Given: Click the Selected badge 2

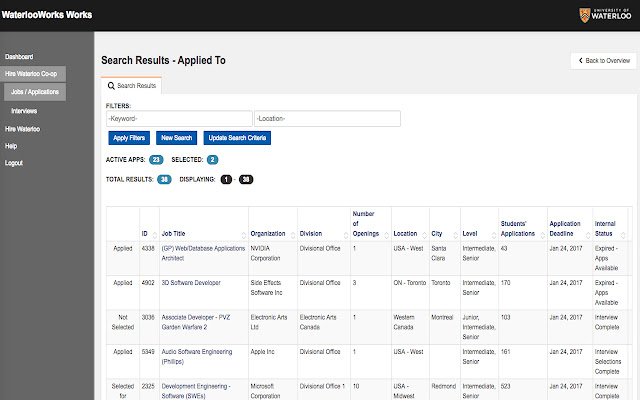Looking at the screenshot, I should pyautogui.click(x=212, y=160).
